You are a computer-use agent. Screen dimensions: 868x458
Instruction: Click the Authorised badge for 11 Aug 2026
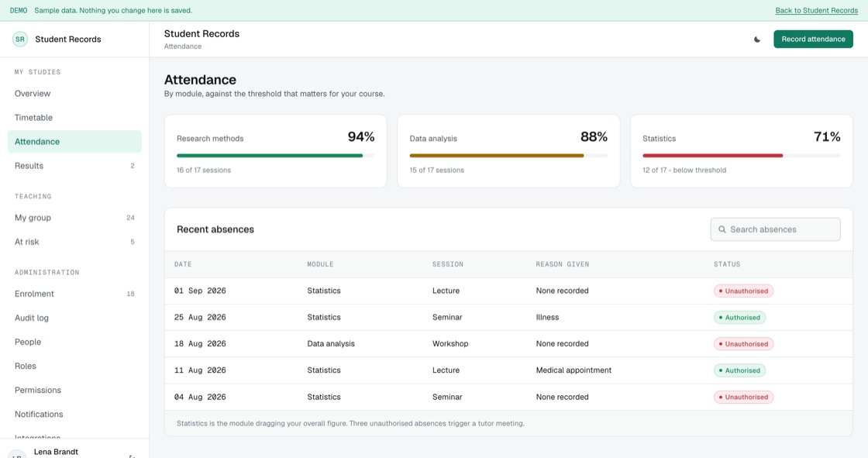coord(739,370)
